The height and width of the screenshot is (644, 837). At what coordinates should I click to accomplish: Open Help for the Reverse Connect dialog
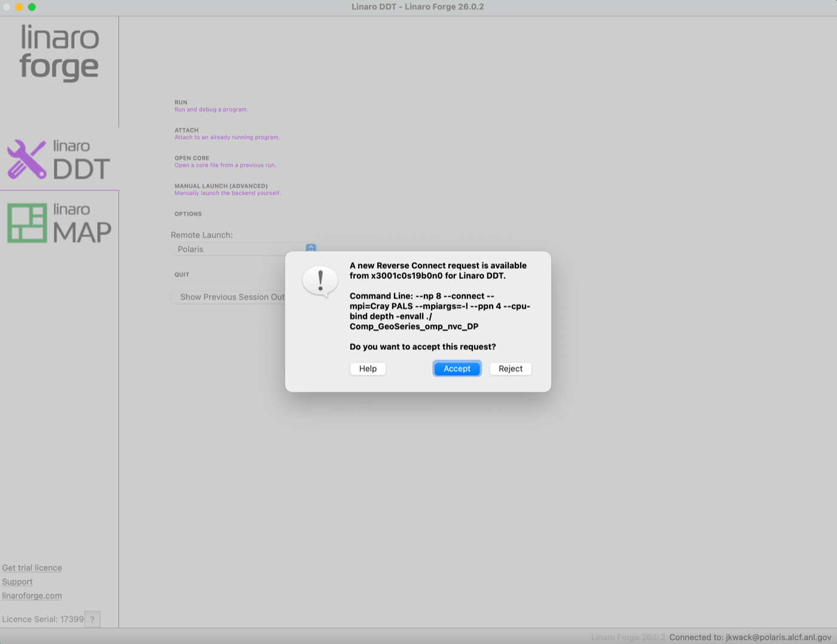coord(368,369)
